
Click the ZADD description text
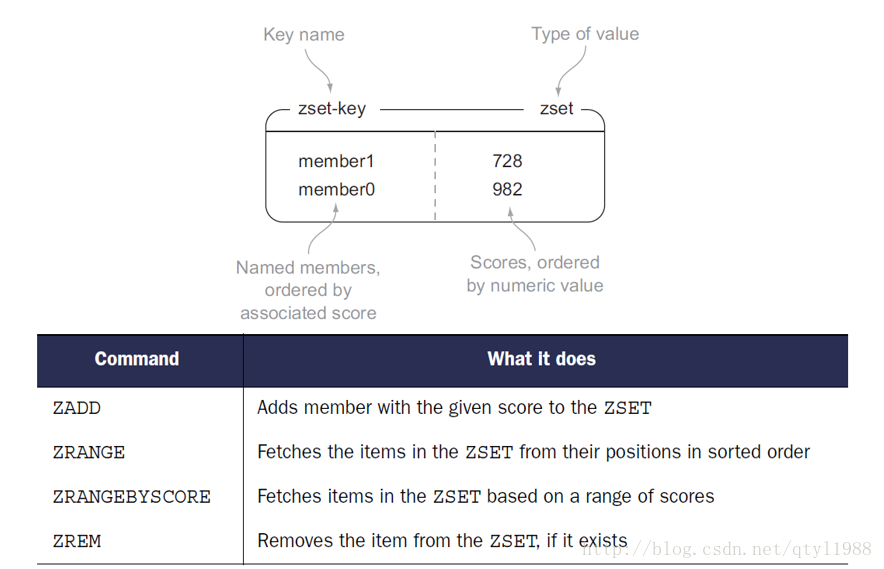(454, 408)
